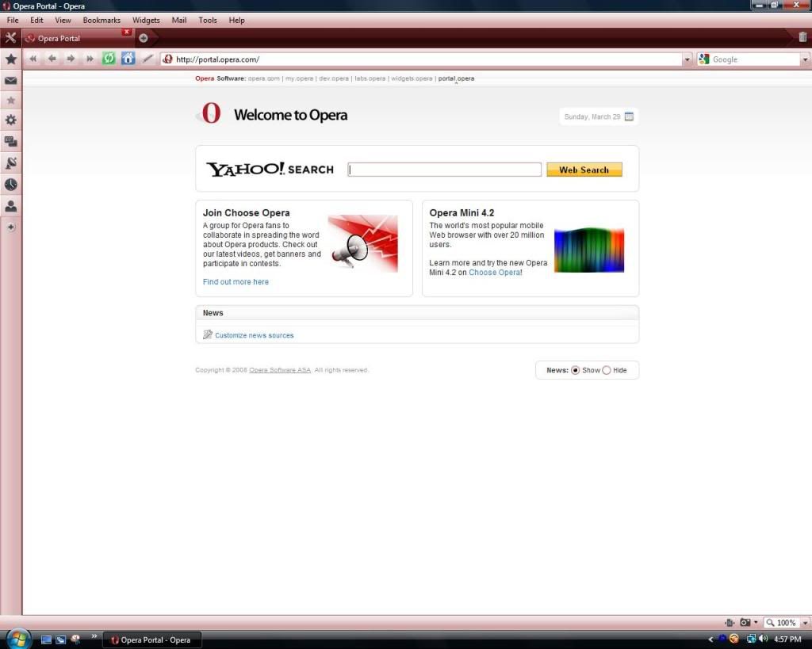Image resolution: width=812 pixels, height=649 pixels.
Task: Click the Yahoo search input field
Action: tap(444, 170)
